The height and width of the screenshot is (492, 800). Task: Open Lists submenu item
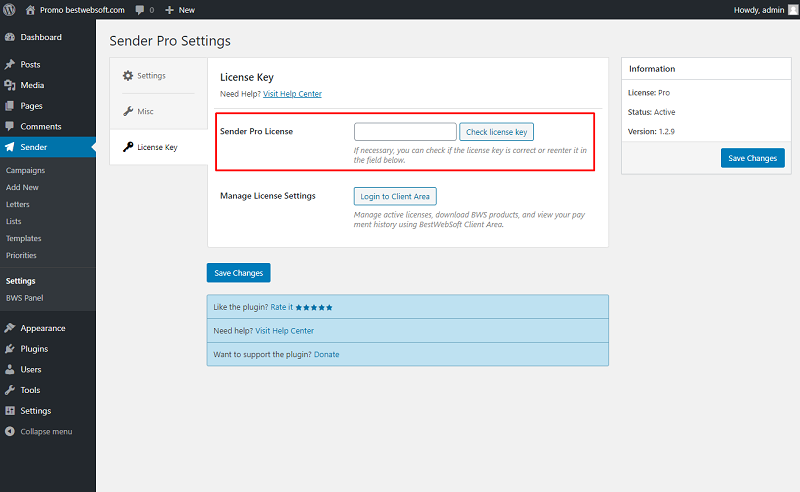(x=13, y=221)
